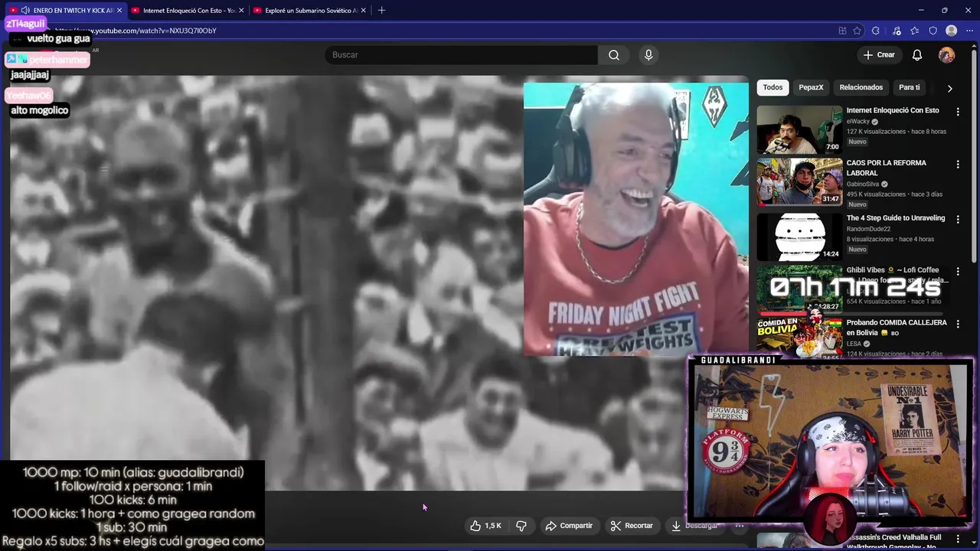Open the favorites list icon

pyautogui.click(x=915, y=31)
